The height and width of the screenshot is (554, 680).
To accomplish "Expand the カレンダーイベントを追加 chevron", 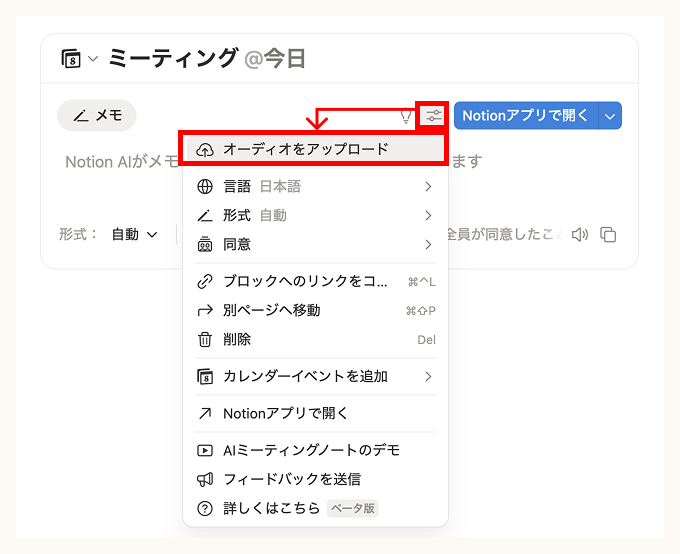I will pos(428,377).
